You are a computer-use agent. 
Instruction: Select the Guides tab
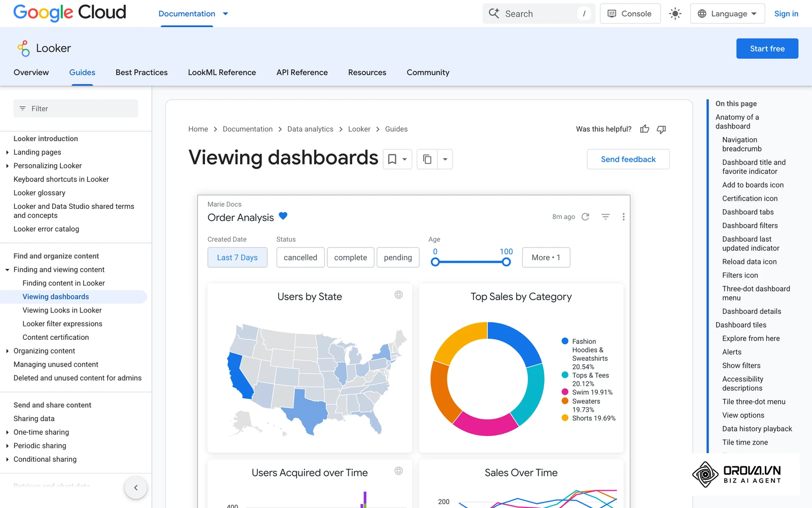pyautogui.click(x=82, y=73)
